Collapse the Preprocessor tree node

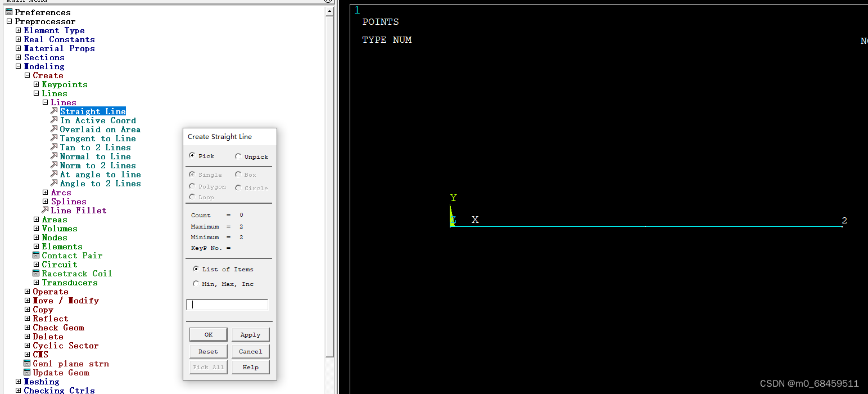click(9, 21)
